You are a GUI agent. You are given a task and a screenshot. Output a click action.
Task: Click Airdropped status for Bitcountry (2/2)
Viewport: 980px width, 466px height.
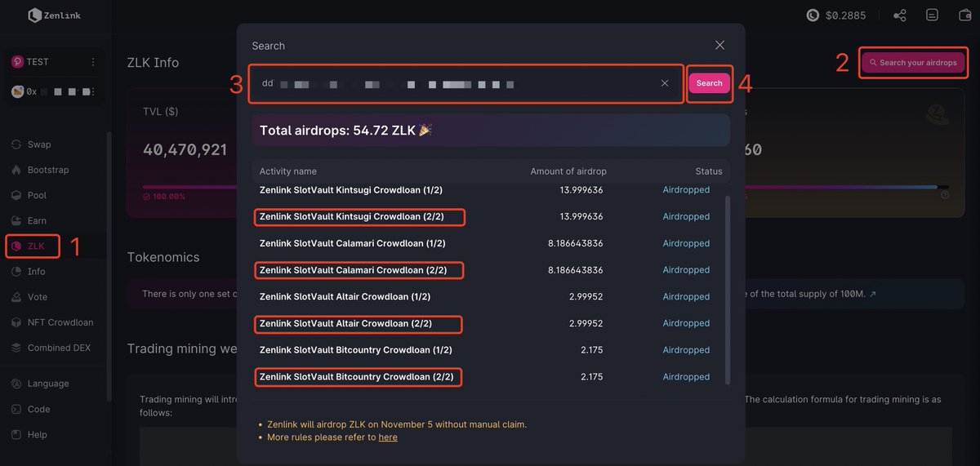686,377
